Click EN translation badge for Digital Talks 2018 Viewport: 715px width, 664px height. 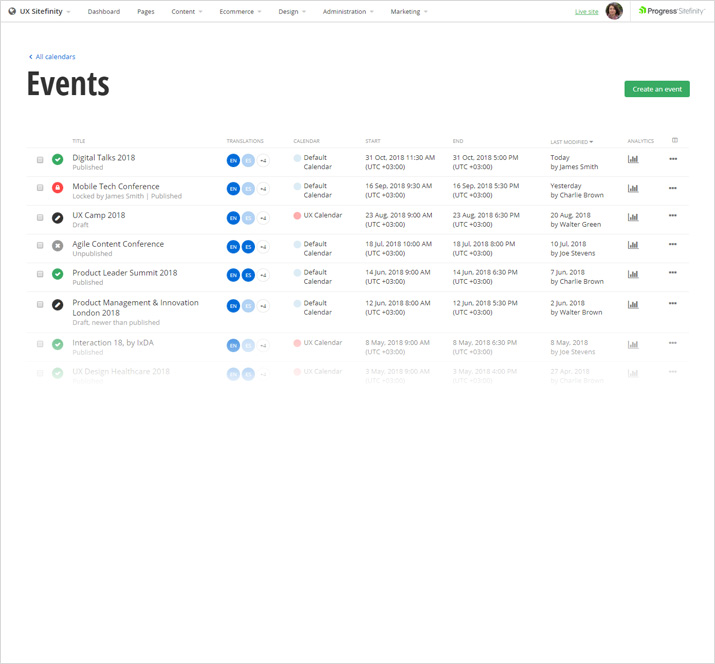(233, 161)
